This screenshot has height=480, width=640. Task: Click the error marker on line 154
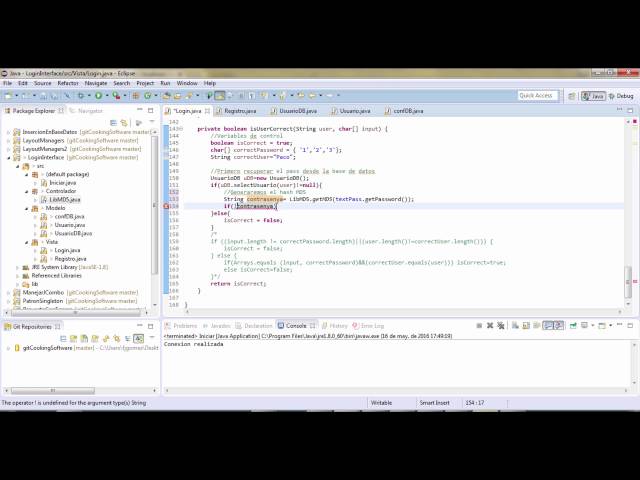click(166, 206)
